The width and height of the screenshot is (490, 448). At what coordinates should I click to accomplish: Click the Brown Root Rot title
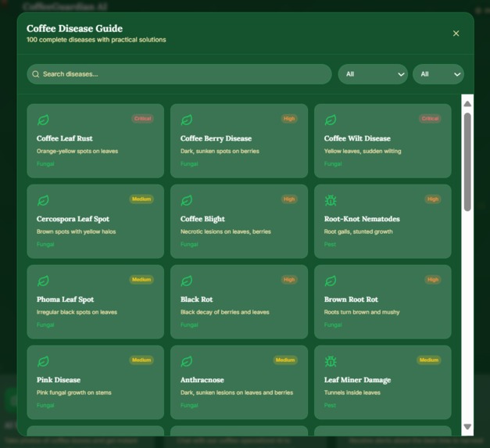(351, 299)
